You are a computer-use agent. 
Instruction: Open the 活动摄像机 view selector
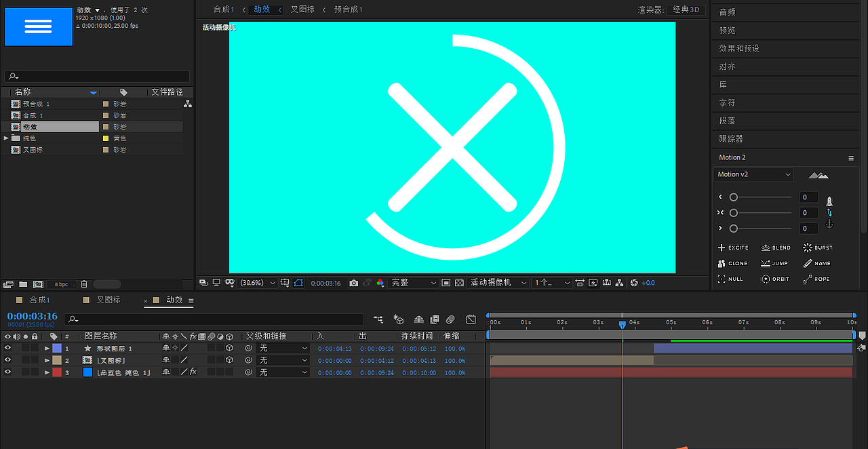point(498,282)
